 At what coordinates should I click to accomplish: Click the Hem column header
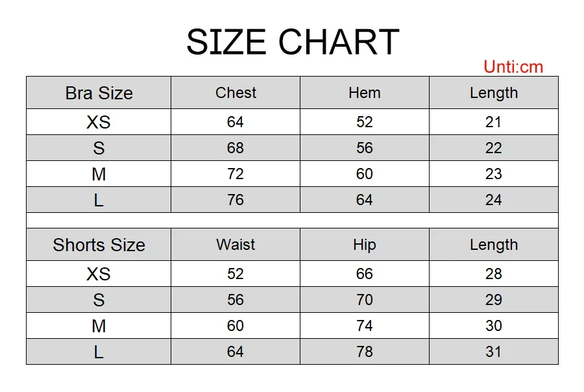click(365, 93)
